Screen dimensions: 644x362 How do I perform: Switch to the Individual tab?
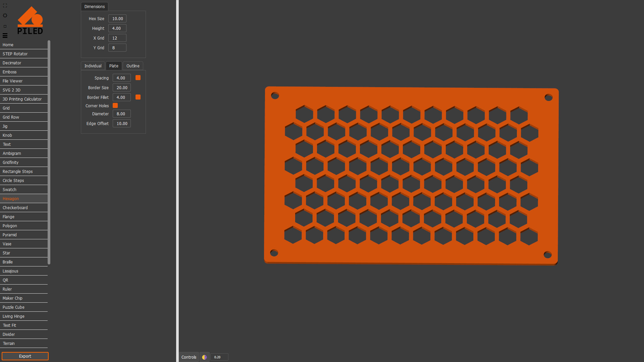[93, 66]
